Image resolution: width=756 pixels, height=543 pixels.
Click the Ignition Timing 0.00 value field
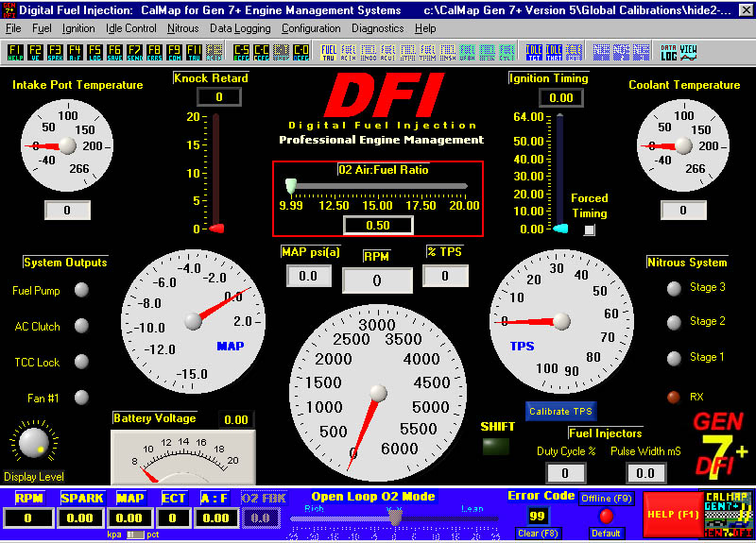click(x=561, y=98)
